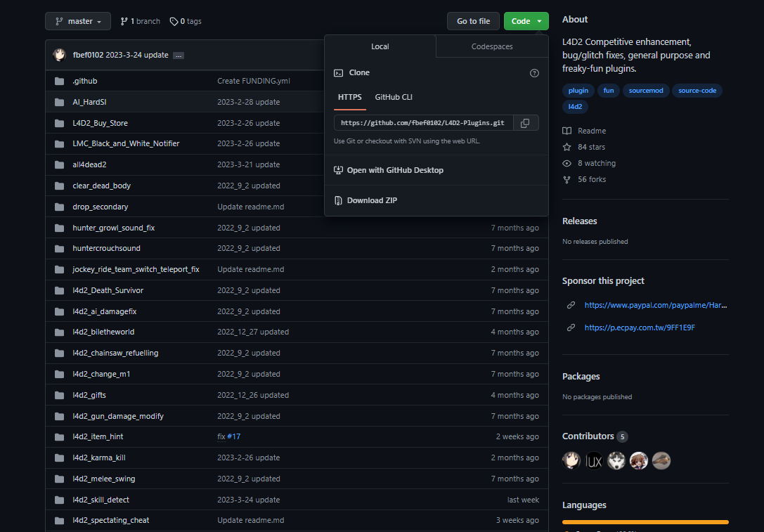Screen dimensions: 764x532
Task: Open the 2023-3-21 update commit message
Action: tap(249, 164)
